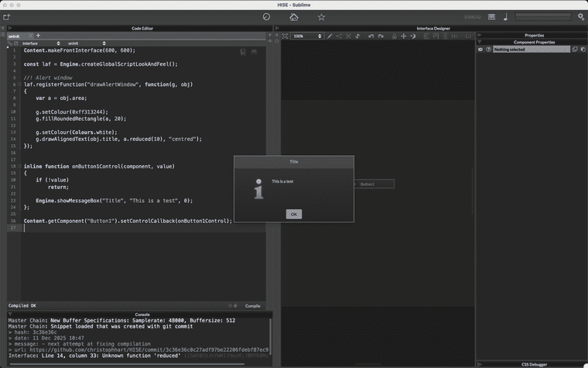Click the pop-out icon beside Interface selector

point(16,43)
